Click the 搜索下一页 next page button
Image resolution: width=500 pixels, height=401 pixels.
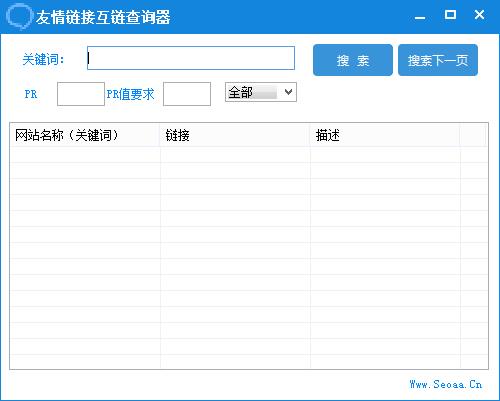[438, 60]
